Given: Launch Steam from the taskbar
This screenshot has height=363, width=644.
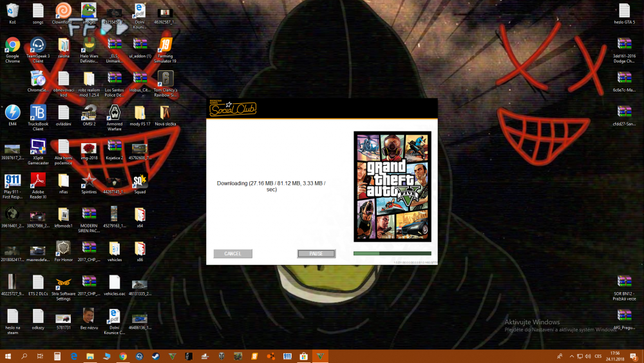Looking at the screenshot, I should (156, 356).
